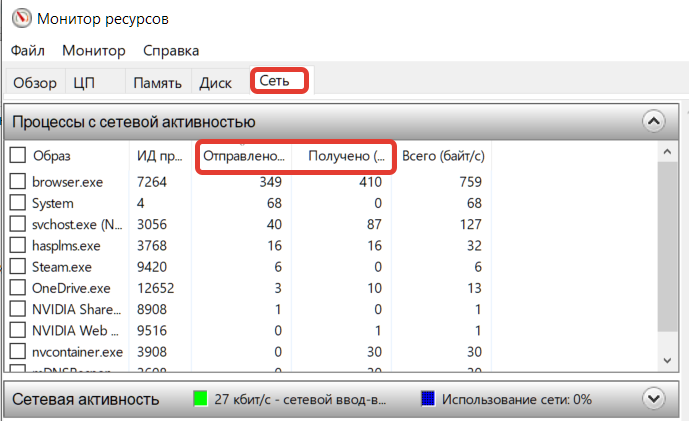Open the Файл menu
This screenshot has width=689, height=421.
(30, 50)
